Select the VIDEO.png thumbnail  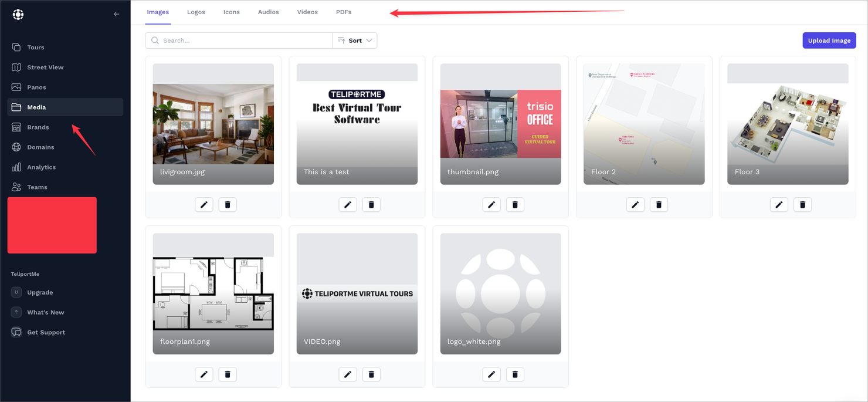[x=357, y=293]
